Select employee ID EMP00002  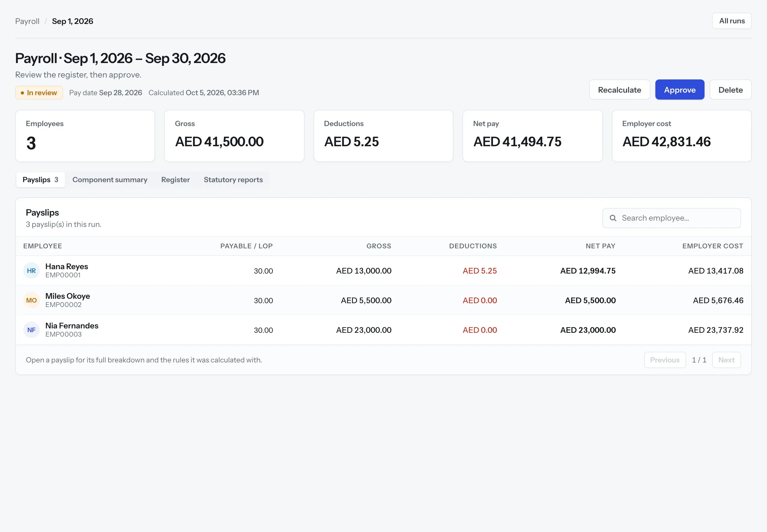click(x=63, y=305)
